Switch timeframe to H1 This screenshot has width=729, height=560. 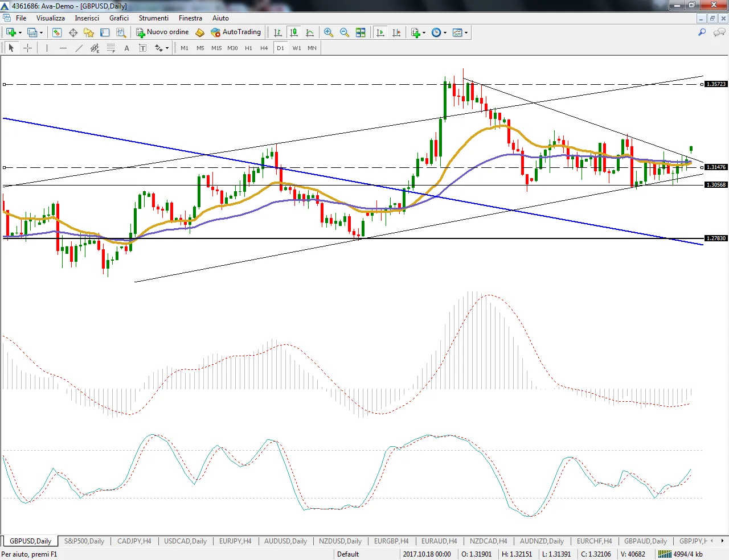point(248,48)
